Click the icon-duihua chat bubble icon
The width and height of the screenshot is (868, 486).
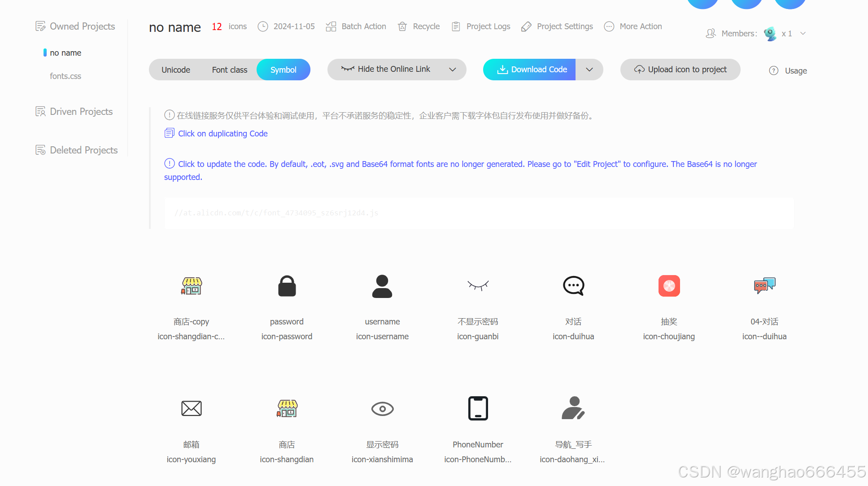pyautogui.click(x=573, y=286)
